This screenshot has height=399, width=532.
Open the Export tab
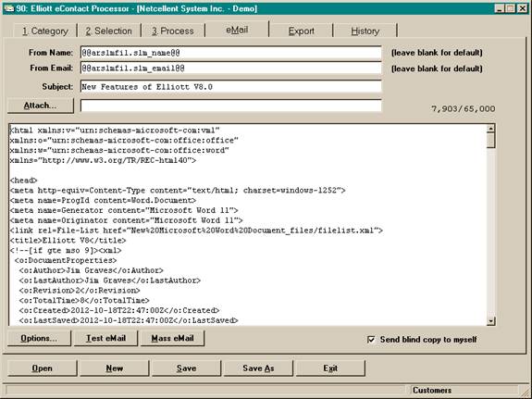(301, 31)
